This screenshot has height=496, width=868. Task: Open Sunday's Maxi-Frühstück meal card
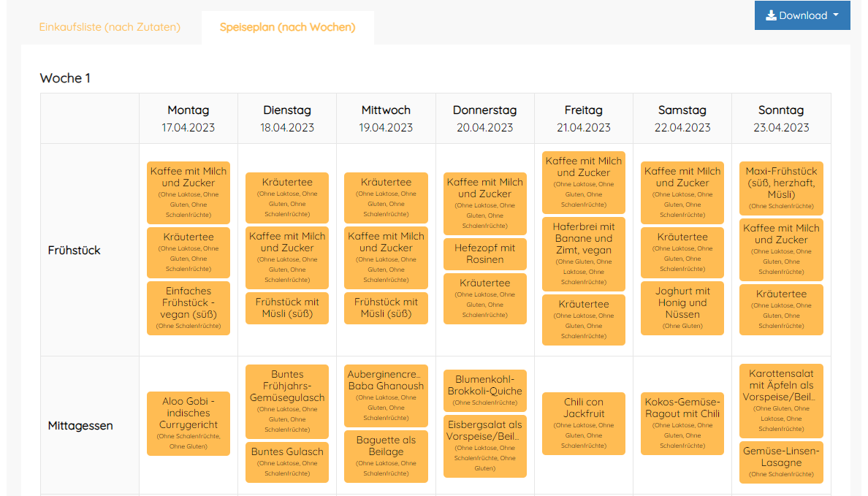tap(781, 188)
